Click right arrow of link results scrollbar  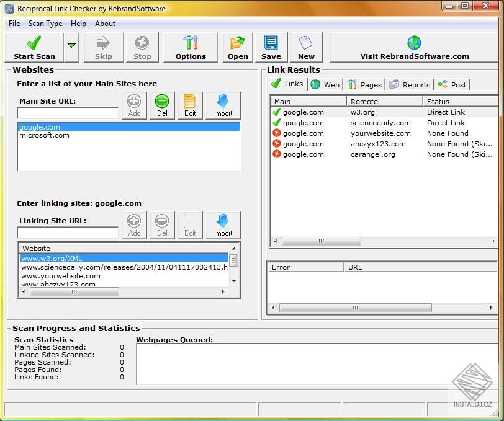493,241
